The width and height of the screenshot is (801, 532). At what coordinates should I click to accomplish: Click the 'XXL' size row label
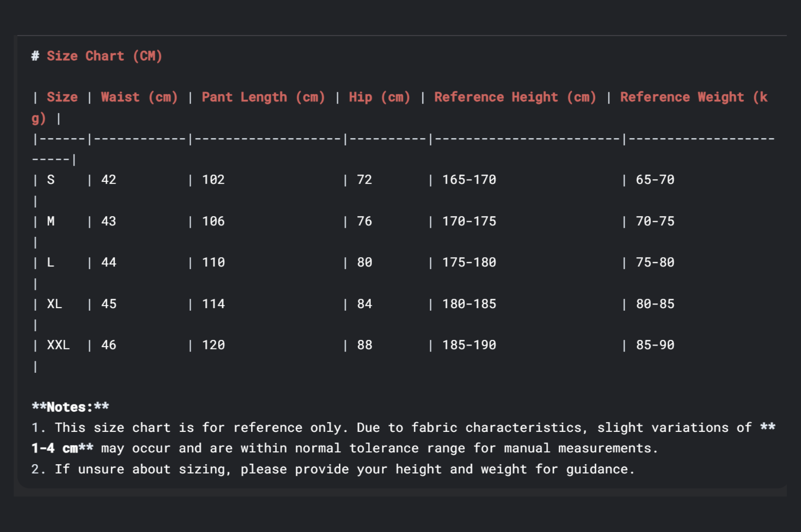[58, 345]
